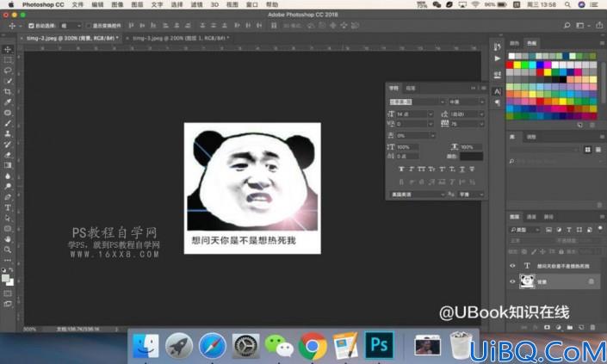Image resolution: width=607 pixels, height=364 pixels.
Task: Select the Rectangular Marquee tool
Action: [x=8, y=60]
